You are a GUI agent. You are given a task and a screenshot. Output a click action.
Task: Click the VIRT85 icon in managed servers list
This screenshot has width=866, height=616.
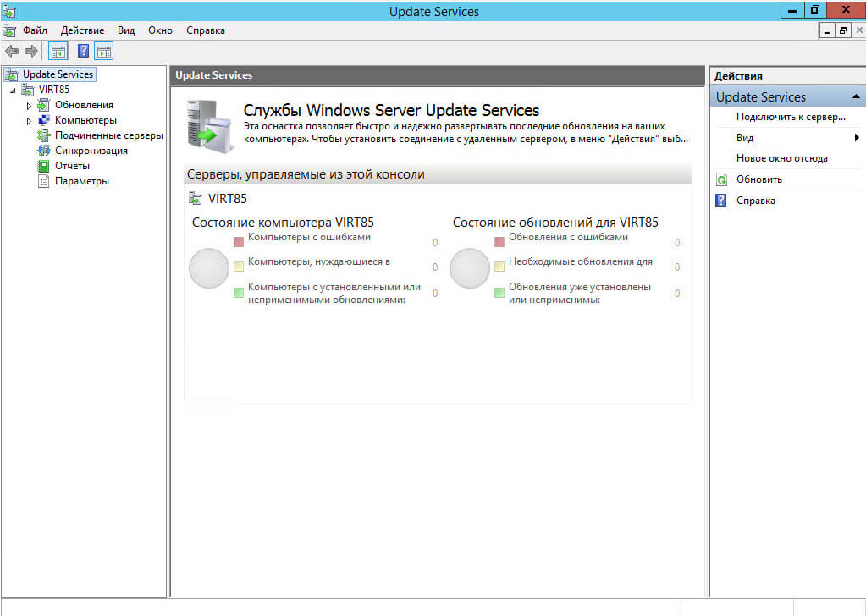(x=195, y=199)
